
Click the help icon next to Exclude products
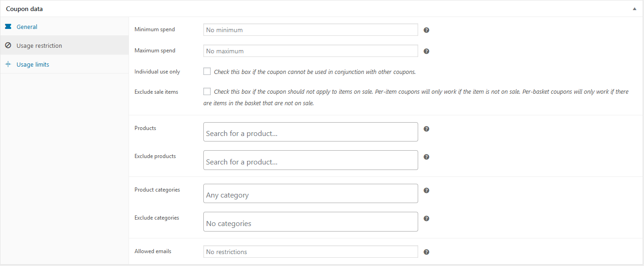point(426,157)
